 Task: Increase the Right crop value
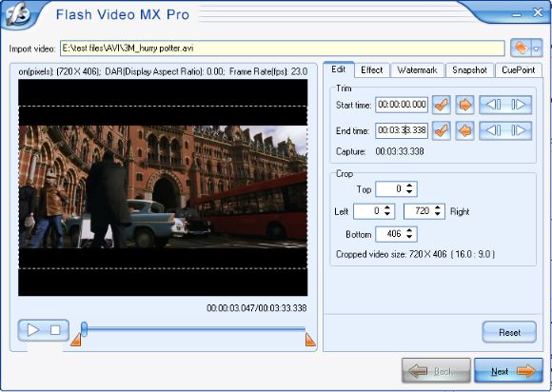pyautogui.click(x=437, y=207)
